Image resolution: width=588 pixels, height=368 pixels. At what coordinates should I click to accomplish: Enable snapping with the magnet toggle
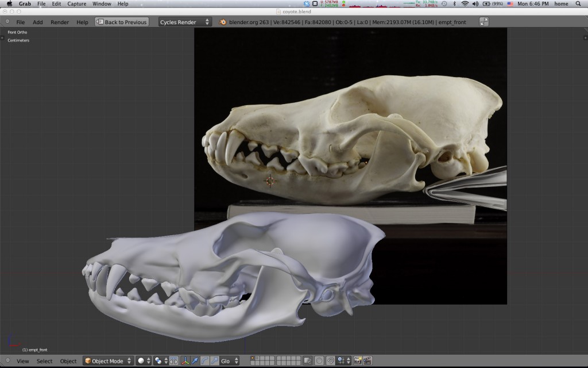coord(330,361)
